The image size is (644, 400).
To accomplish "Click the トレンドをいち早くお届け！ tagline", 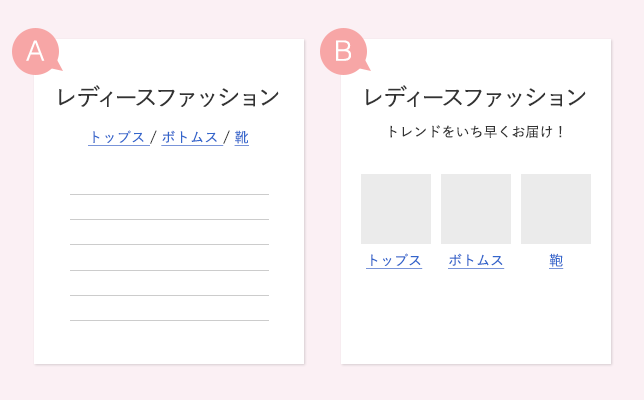I will click(476, 132).
